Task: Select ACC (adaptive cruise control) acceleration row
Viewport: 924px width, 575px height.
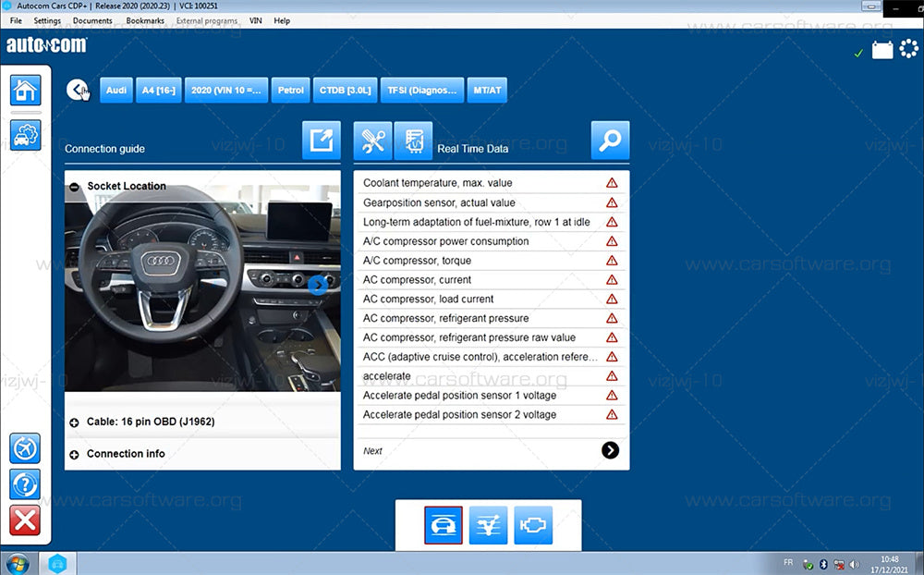Action: pyautogui.click(x=492, y=357)
